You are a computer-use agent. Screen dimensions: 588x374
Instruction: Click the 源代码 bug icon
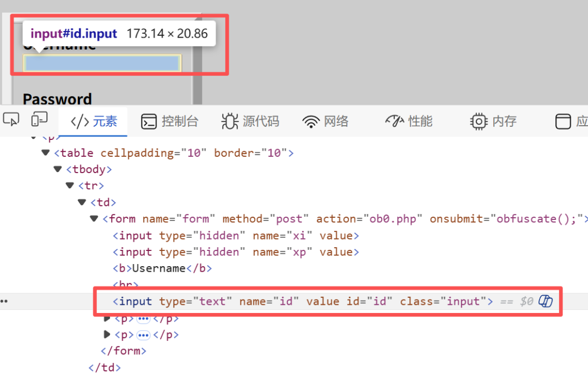pyautogui.click(x=230, y=121)
